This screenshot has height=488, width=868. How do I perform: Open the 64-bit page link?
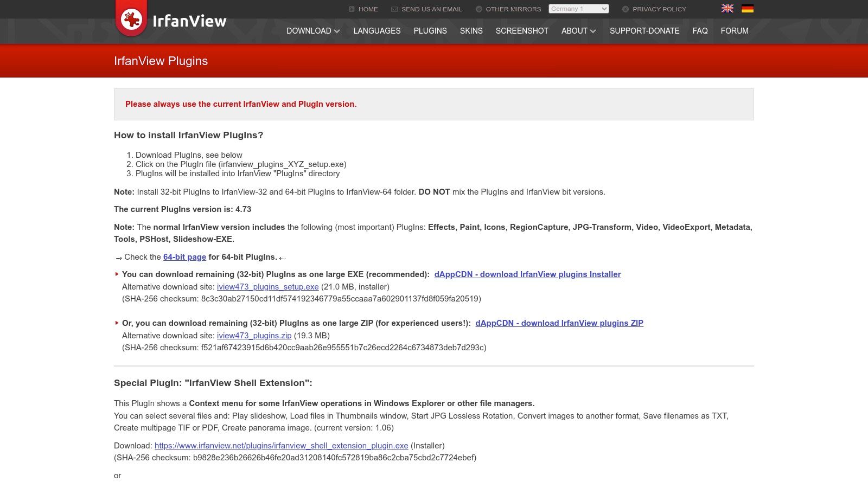[x=184, y=257]
